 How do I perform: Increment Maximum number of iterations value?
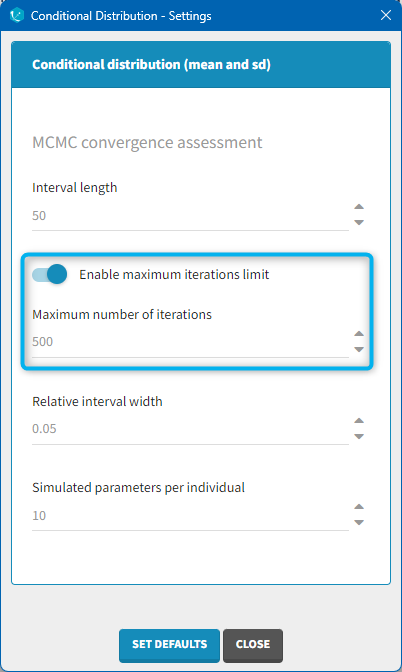tap(359, 333)
